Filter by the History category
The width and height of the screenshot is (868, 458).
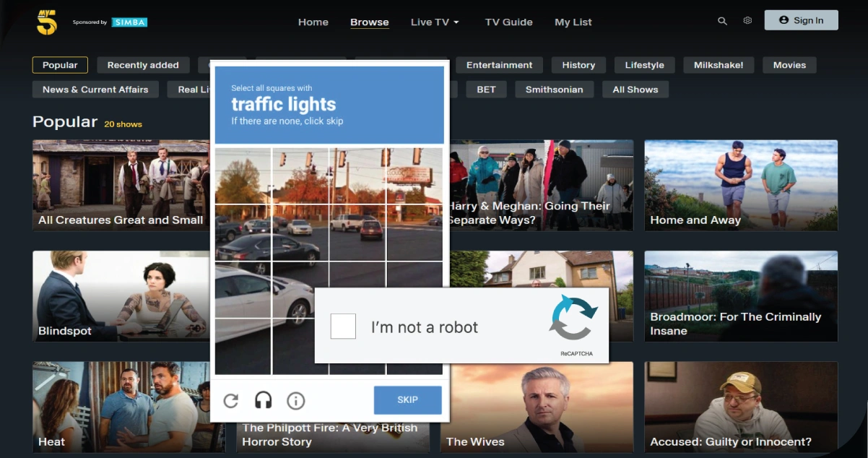click(x=578, y=65)
